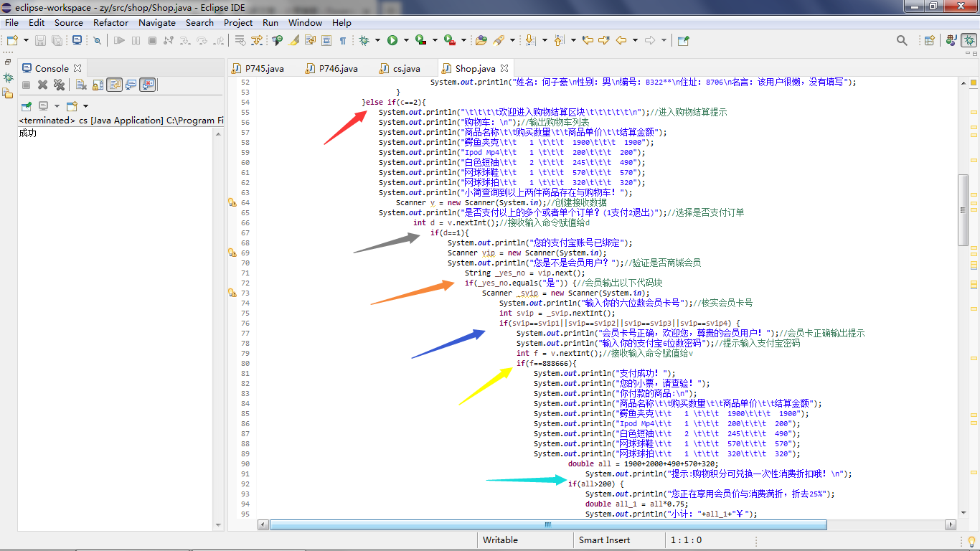Switch to the Java perspective icon
980x551 pixels.
click(951, 40)
